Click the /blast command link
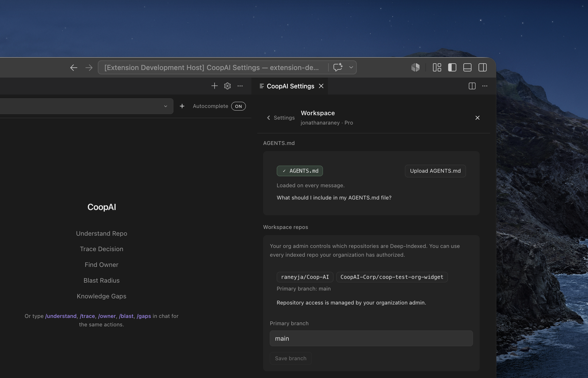The image size is (588, 378). point(126,316)
